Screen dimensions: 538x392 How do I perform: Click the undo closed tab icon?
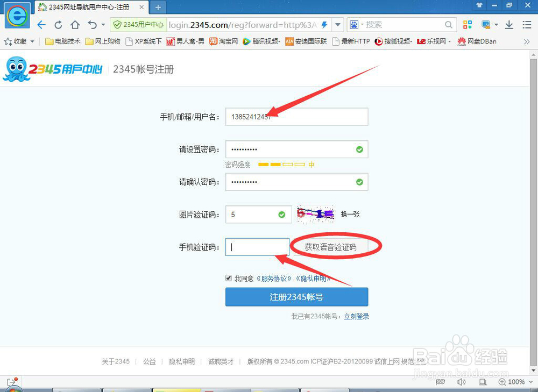(93, 25)
